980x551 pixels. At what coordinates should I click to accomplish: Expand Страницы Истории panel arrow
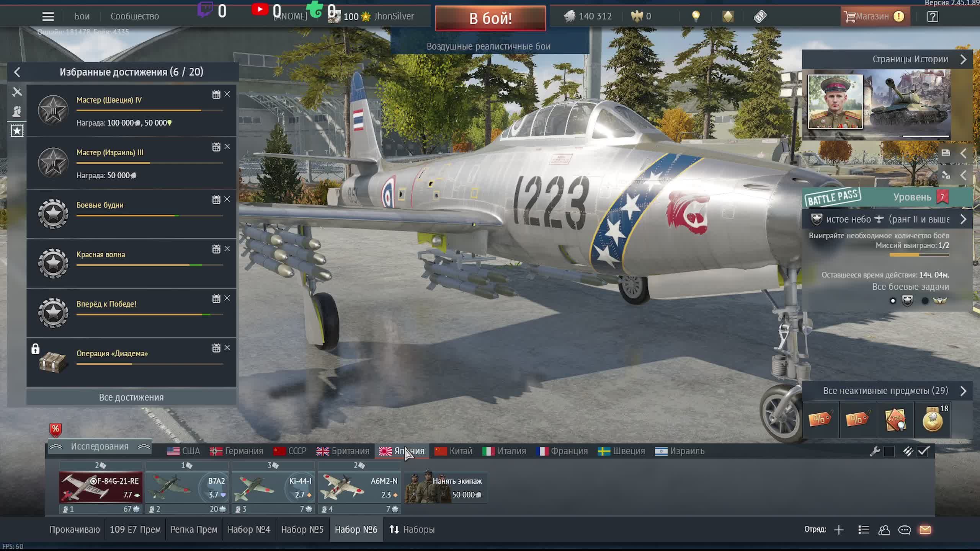pyautogui.click(x=963, y=60)
